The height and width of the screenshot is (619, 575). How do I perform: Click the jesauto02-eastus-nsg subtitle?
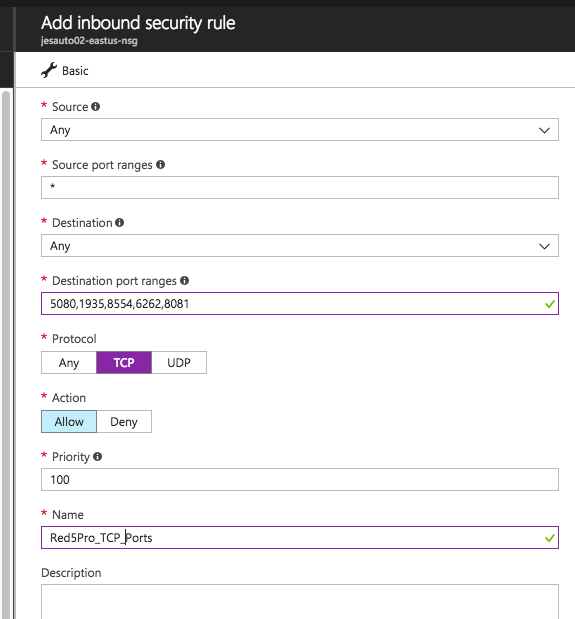point(89,41)
